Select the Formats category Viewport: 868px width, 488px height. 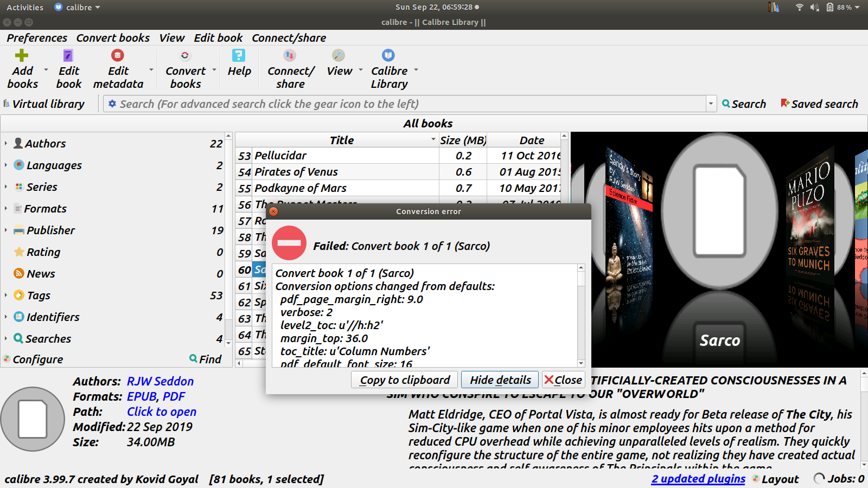tap(46, 209)
